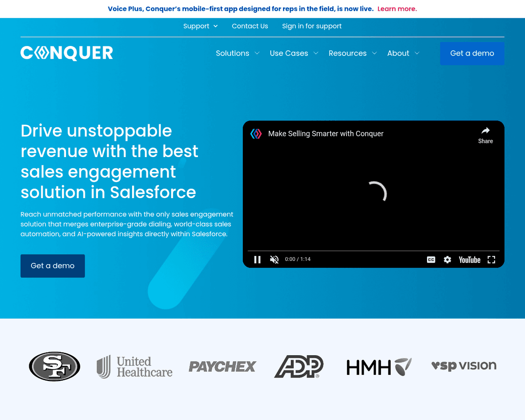
Task: Follow the Learn more banner link
Action: [x=397, y=9]
